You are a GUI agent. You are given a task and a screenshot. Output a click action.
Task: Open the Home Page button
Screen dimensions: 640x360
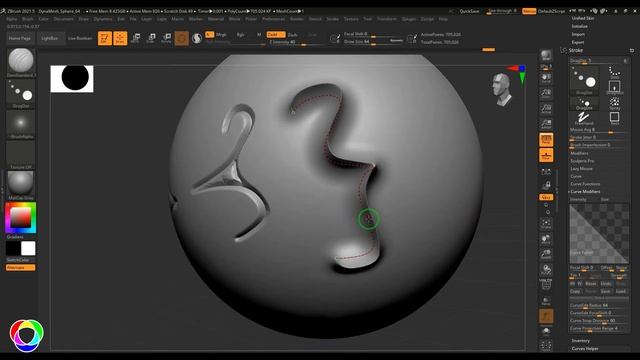click(20, 38)
